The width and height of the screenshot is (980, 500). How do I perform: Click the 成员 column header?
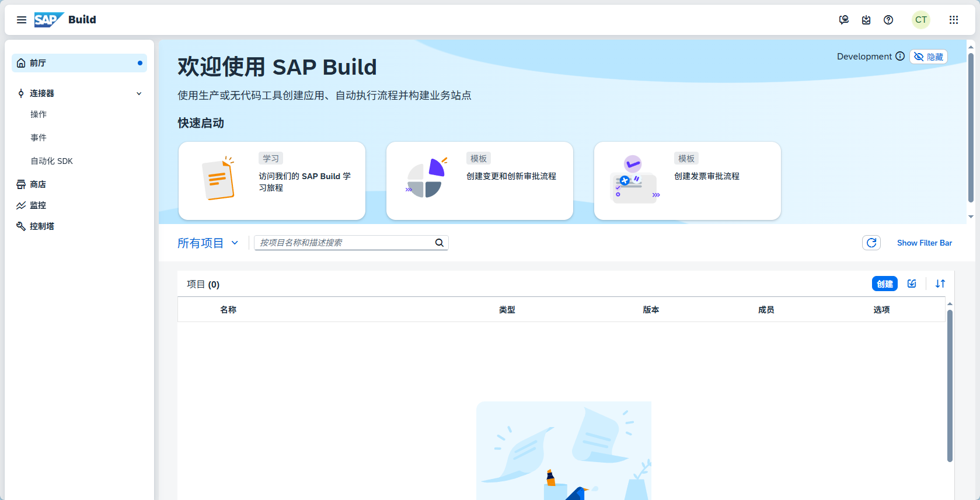766,310
